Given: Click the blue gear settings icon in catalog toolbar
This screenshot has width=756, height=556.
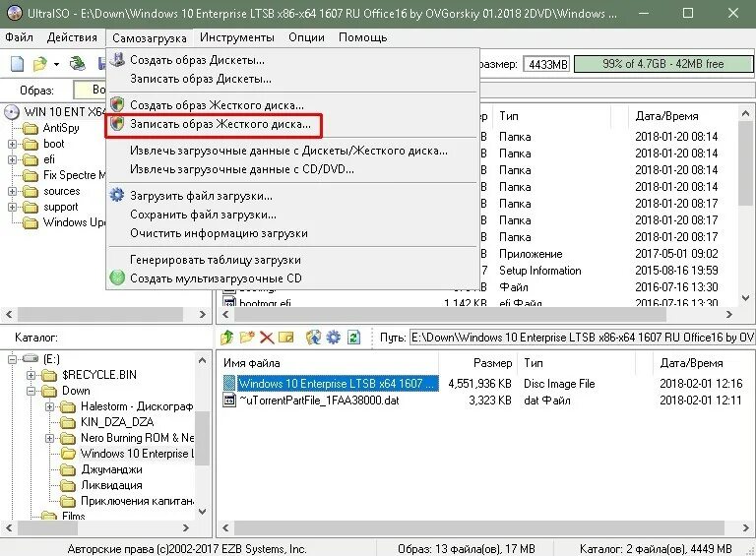Looking at the screenshot, I should point(333,338).
